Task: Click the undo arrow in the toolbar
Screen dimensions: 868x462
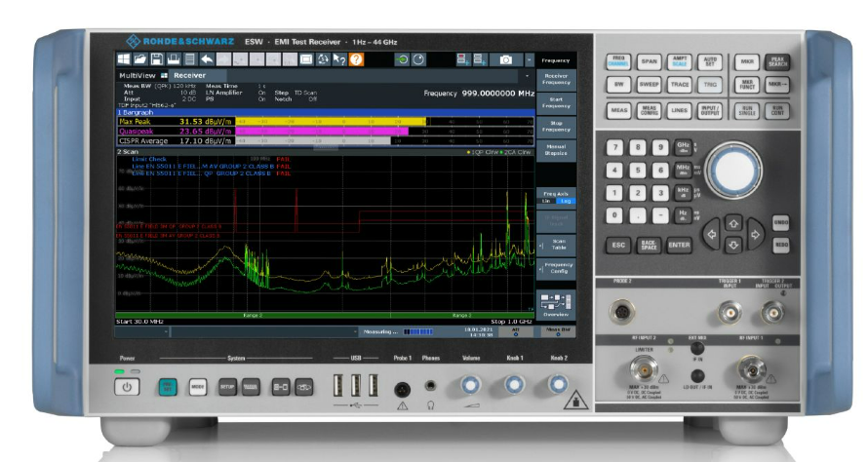Action: click(207, 60)
